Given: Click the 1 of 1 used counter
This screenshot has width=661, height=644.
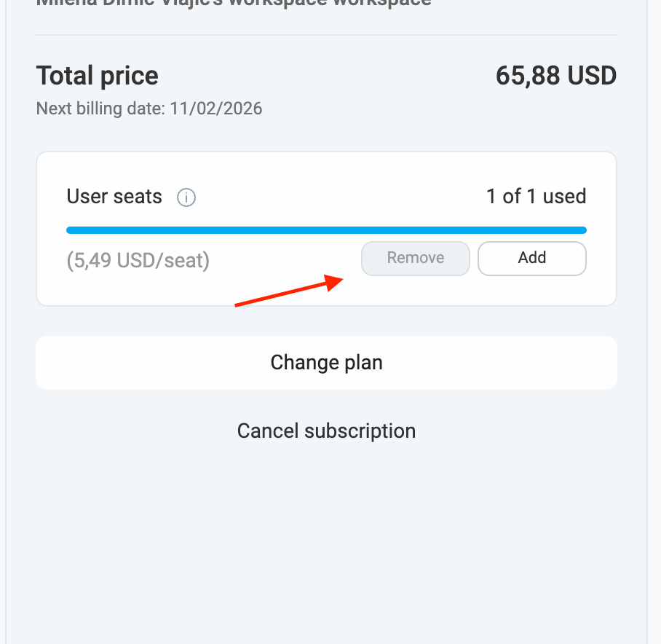Looking at the screenshot, I should (x=536, y=197).
